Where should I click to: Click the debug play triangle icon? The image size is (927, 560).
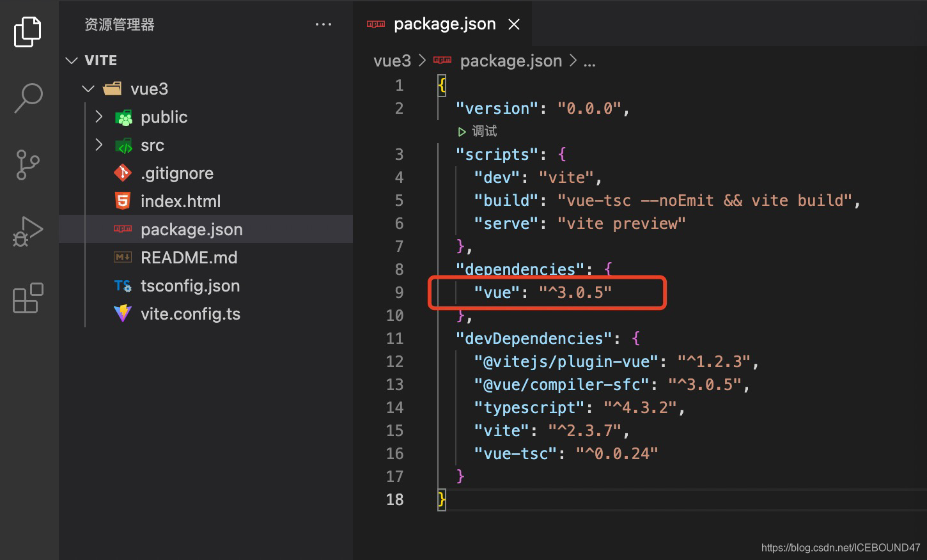(x=462, y=132)
